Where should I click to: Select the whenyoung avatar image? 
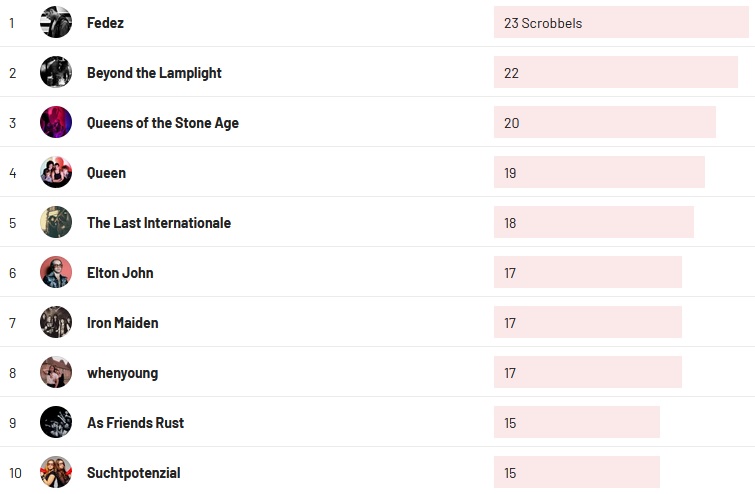point(56,372)
